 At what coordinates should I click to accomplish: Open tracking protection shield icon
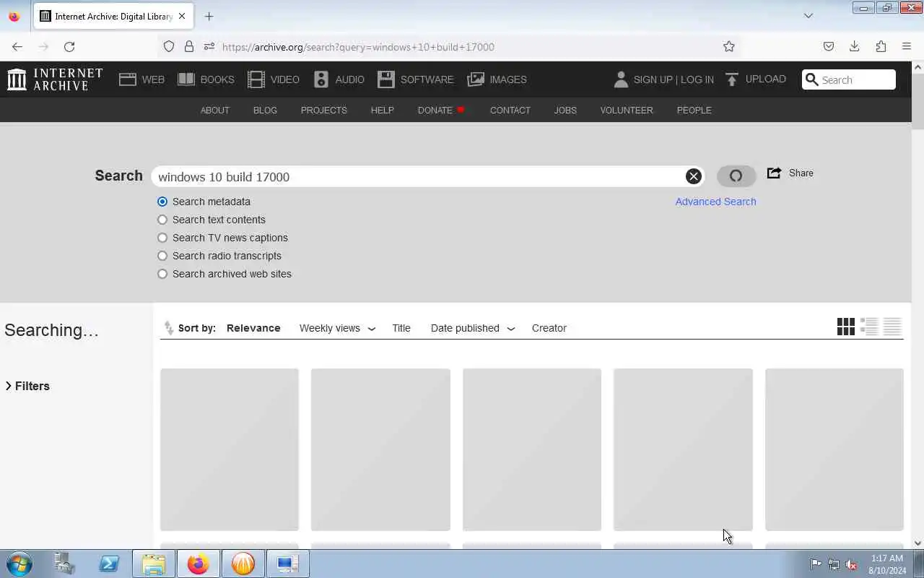[169, 46]
